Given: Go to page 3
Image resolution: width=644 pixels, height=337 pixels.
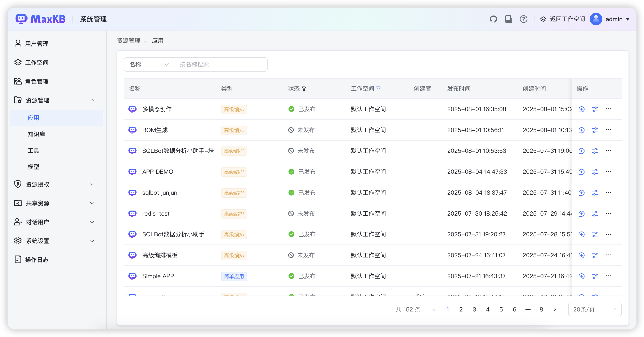Looking at the screenshot, I should 474,310.
